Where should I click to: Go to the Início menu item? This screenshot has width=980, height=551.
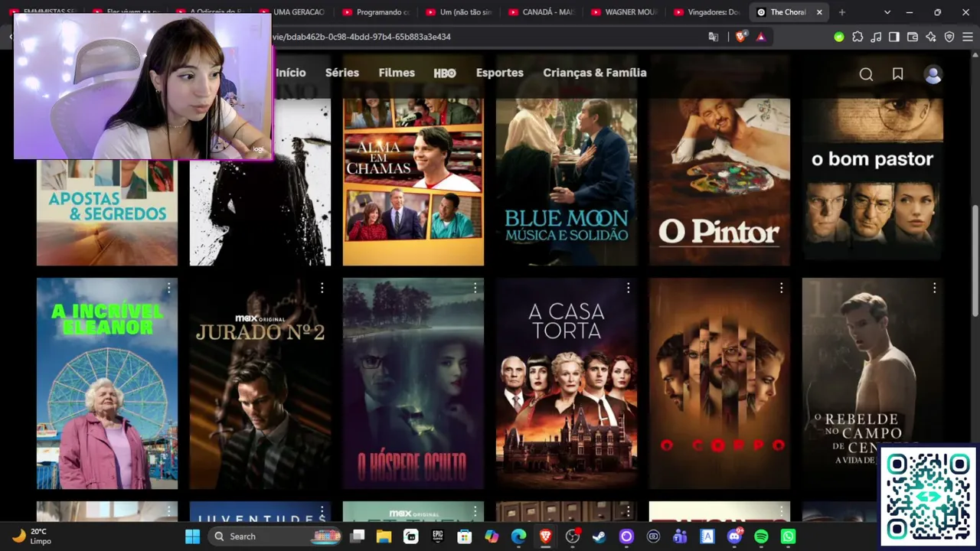pos(291,73)
